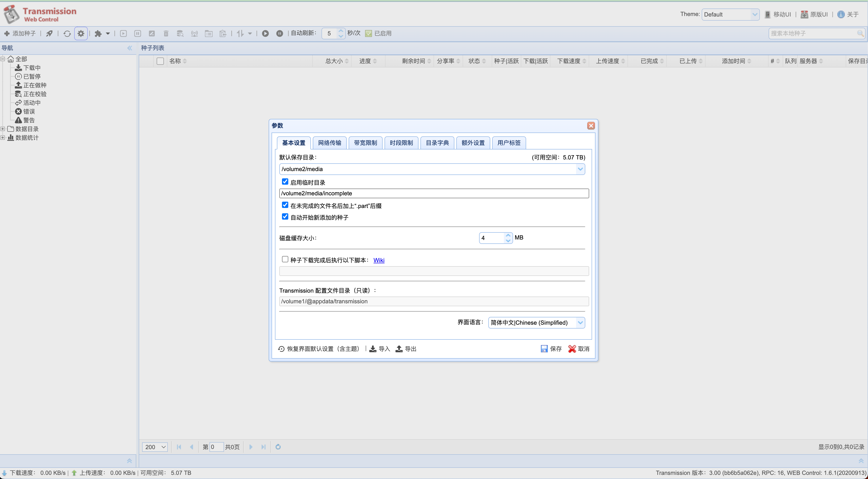868x479 pixels.
Task: Click the /volume2/media/incomplete path field
Action: click(434, 193)
